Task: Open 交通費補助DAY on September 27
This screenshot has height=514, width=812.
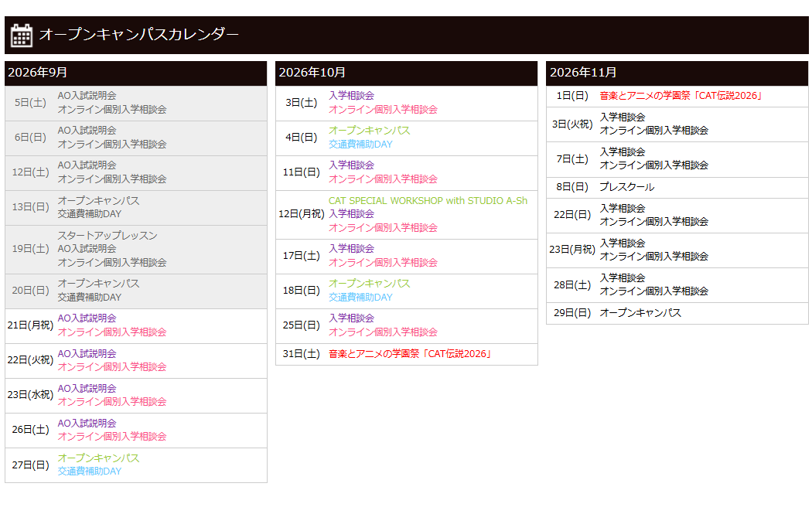Action: coord(90,471)
